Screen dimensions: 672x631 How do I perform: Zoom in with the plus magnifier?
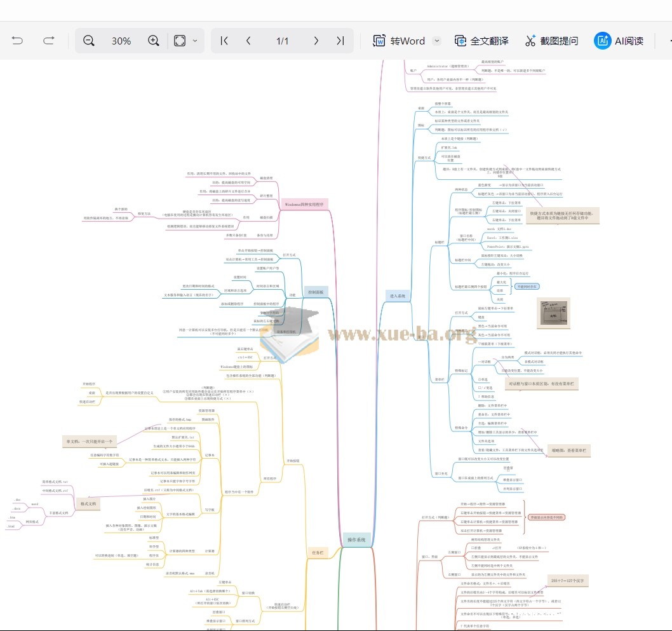[154, 41]
